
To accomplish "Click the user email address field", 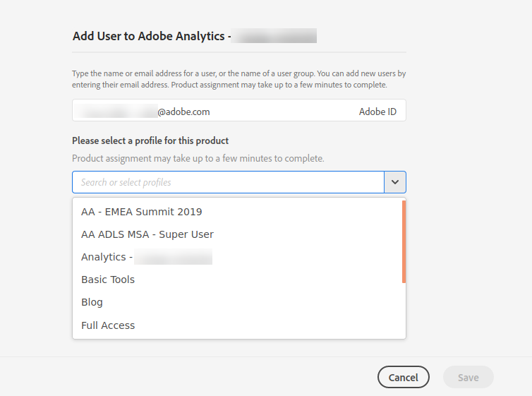I will 239,110.
